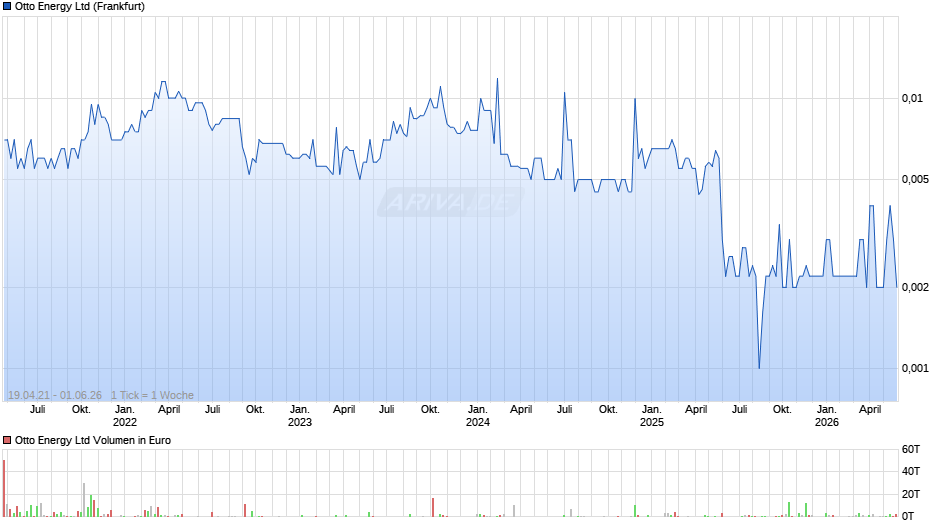Click the first 'Juli' label before Okt. 2021
The height and width of the screenshot is (526, 940).
point(38,410)
